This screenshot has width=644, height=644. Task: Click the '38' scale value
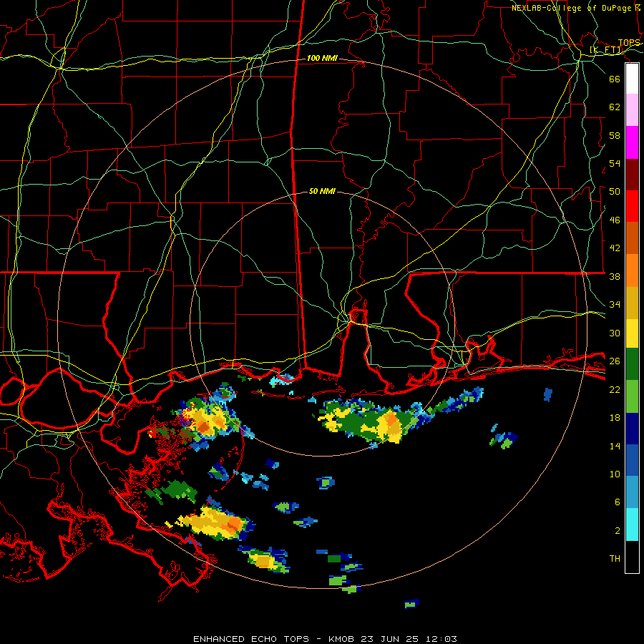[615, 277]
